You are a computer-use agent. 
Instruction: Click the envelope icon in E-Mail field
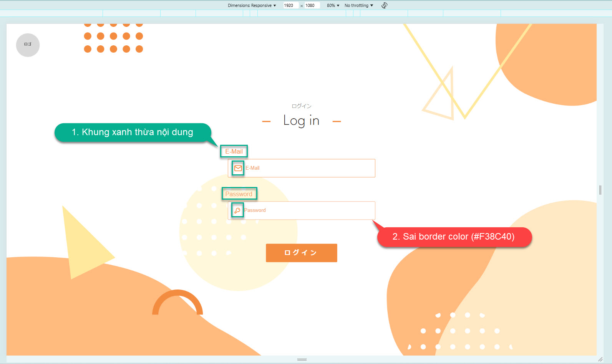[x=238, y=168]
